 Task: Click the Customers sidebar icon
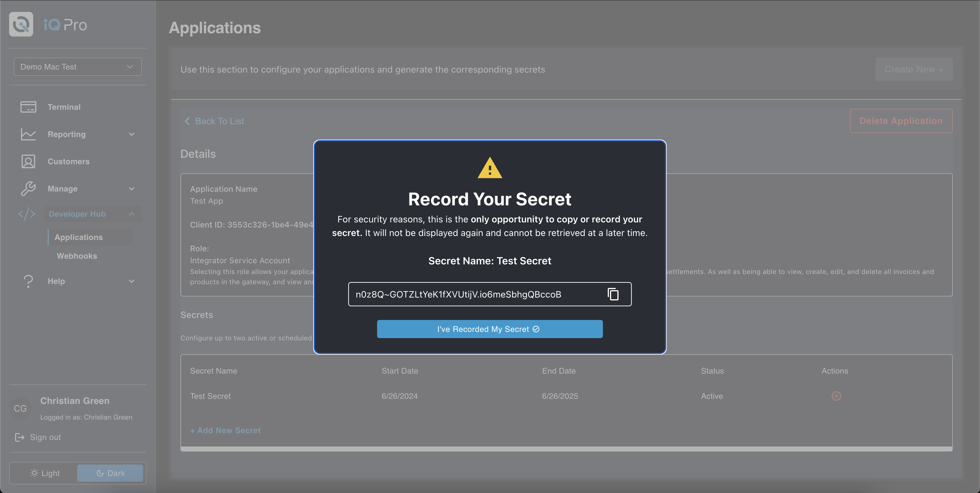coord(28,161)
